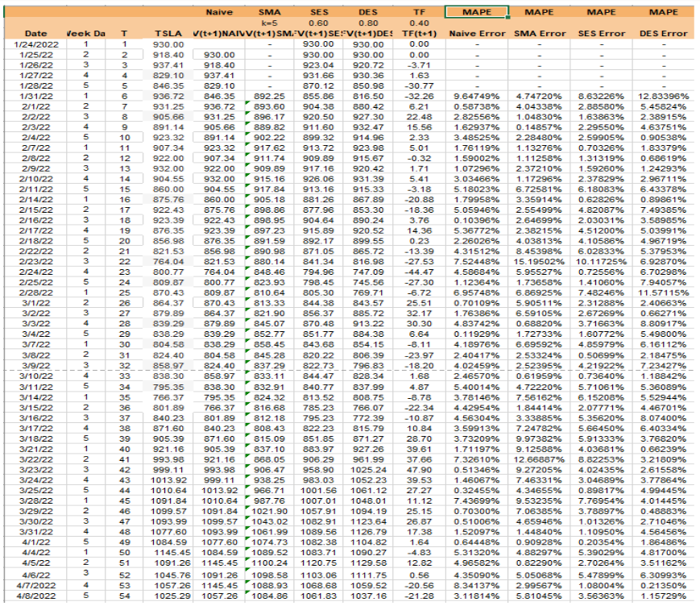Viewport: 700px width, 606px height.
Task: Select the T value 32
Action: (x=125, y=366)
